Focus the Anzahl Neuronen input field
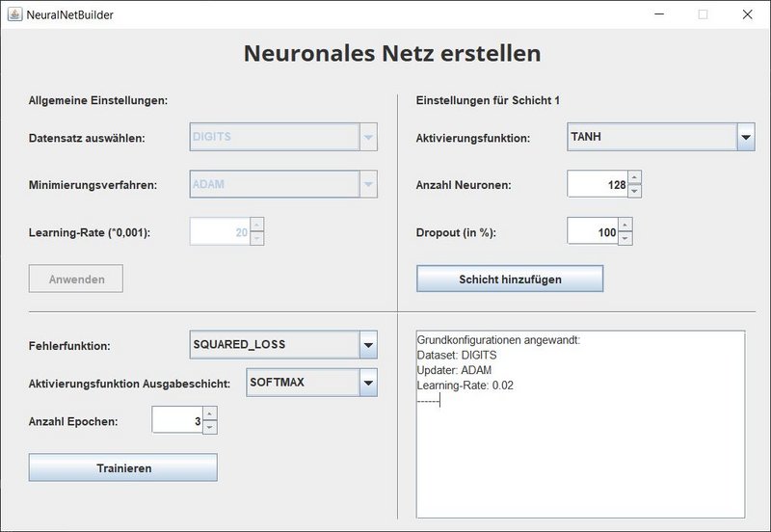 [597, 184]
